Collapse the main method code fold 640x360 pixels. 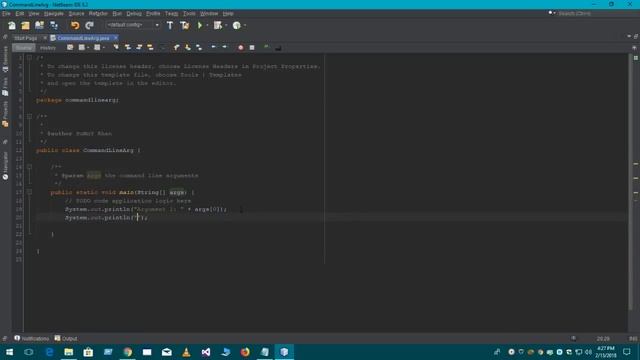(29, 192)
